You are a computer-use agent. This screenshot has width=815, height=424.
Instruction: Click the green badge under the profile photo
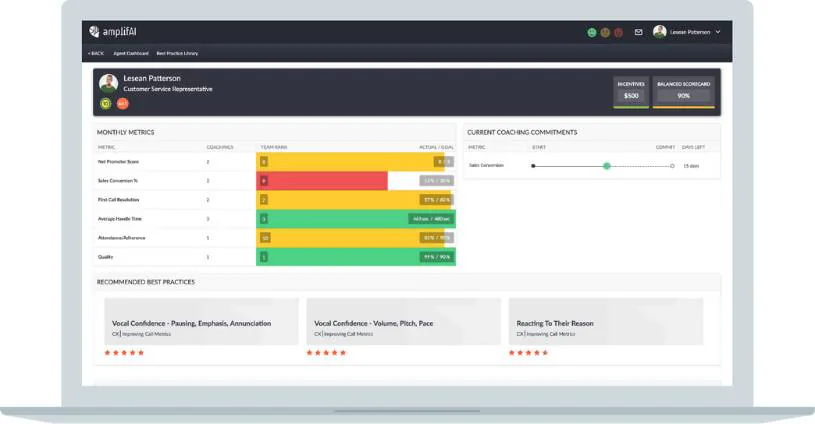106,103
